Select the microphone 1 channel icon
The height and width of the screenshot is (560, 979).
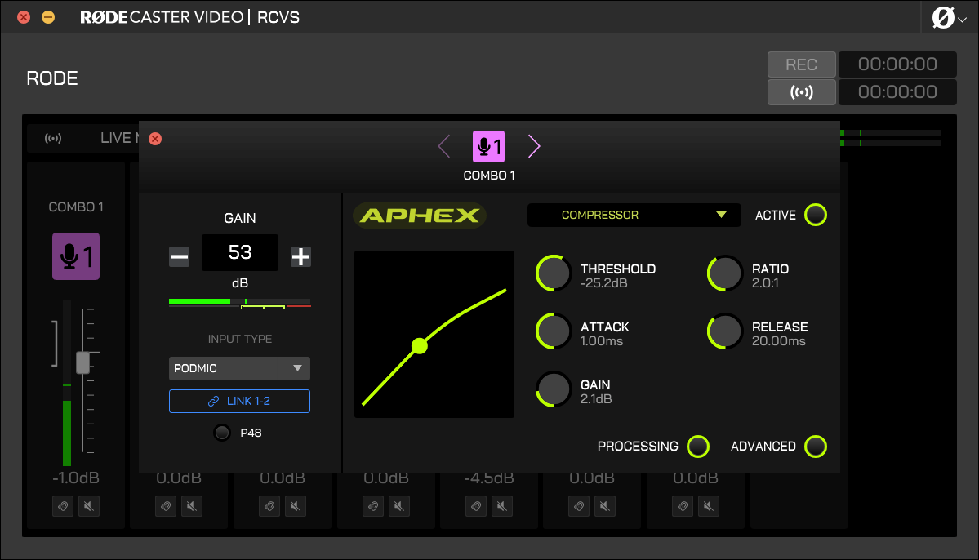pyautogui.click(x=488, y=146)
